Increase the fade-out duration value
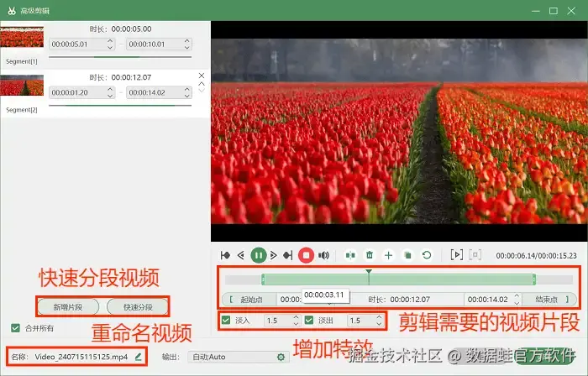The width and height of the screenshot is (588, 376). tap(379, 317)
